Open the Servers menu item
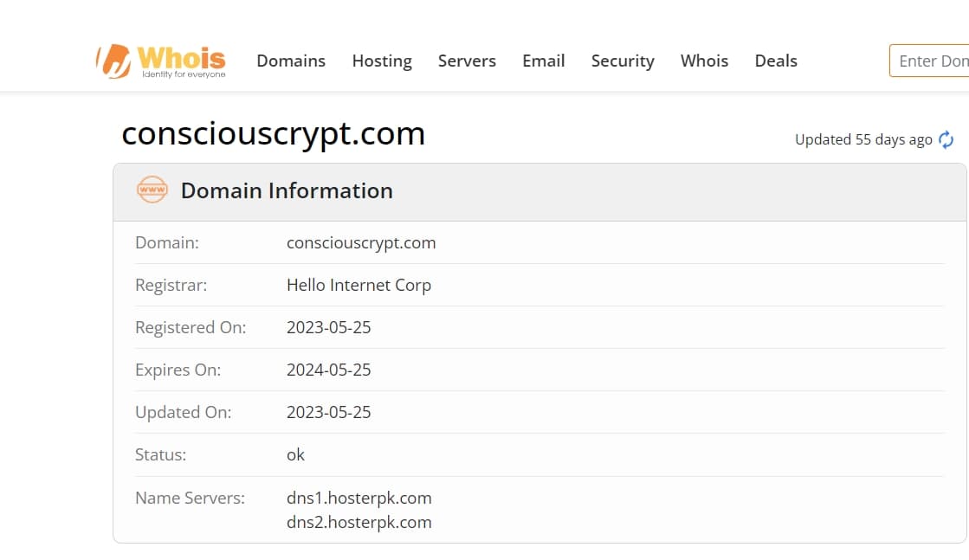The image size is (969, 560). (x=468, y=61)
